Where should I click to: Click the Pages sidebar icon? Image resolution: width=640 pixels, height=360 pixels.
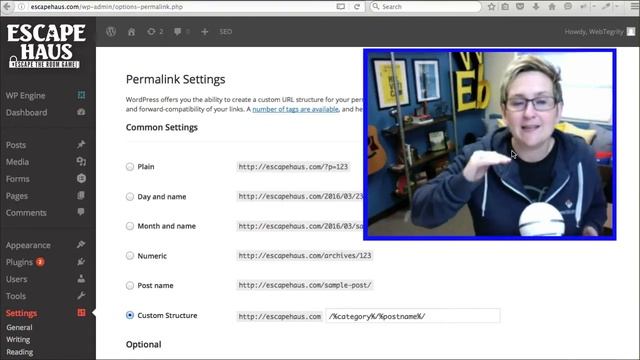pos(81,196)
